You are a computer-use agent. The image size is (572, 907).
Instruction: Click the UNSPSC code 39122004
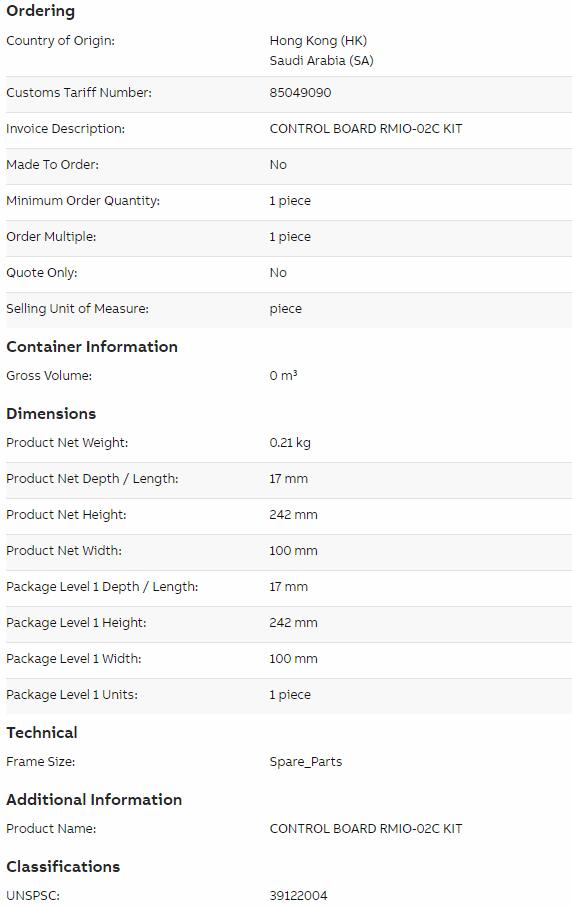298,895
